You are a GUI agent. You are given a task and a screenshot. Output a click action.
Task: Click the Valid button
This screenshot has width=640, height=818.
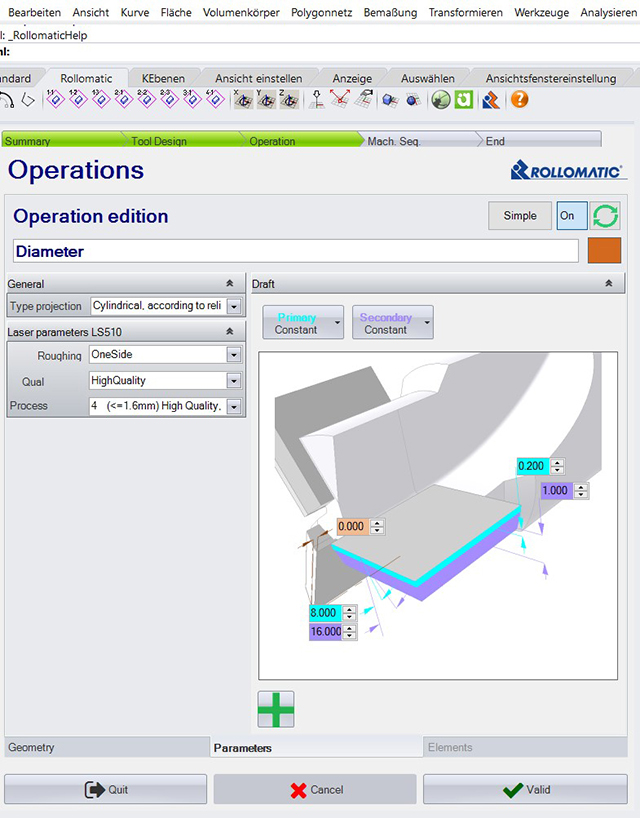(x=525, y=789)
